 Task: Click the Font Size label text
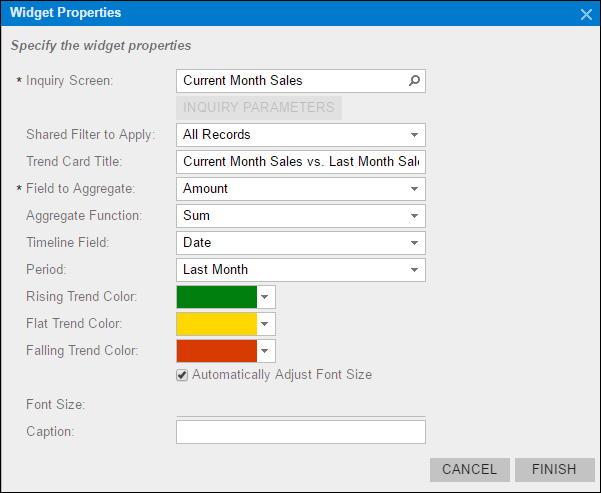56,404
